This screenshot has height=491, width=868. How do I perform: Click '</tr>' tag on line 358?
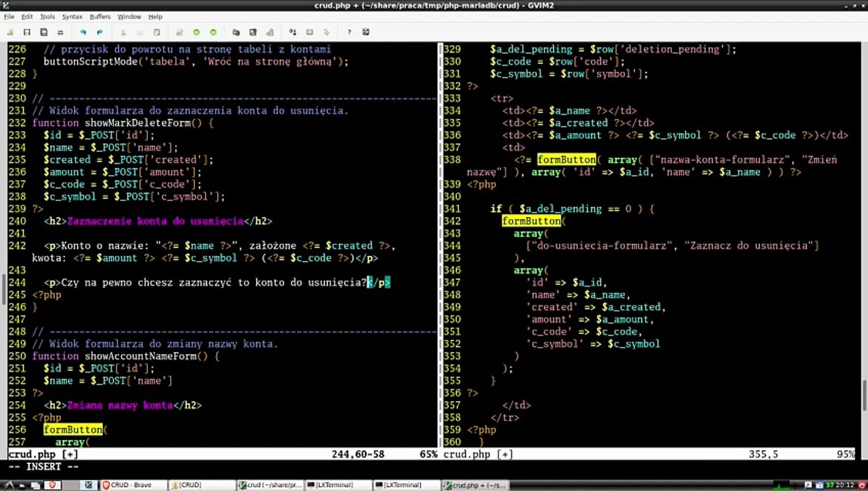[x=505, y=417]
